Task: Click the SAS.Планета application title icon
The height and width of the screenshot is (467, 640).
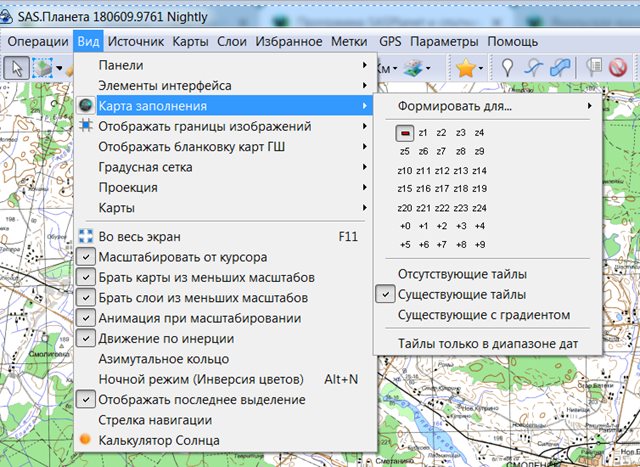Action: click(6, 18)
